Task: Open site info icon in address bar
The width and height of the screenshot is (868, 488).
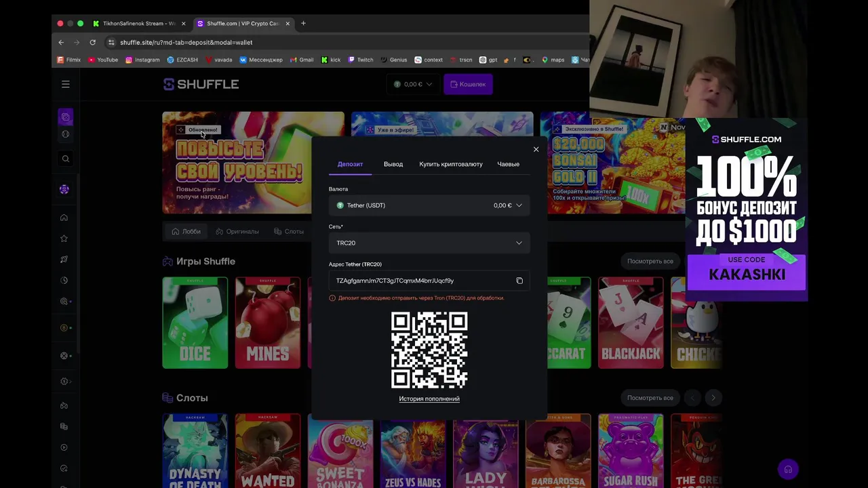Action: click(111, 42)
